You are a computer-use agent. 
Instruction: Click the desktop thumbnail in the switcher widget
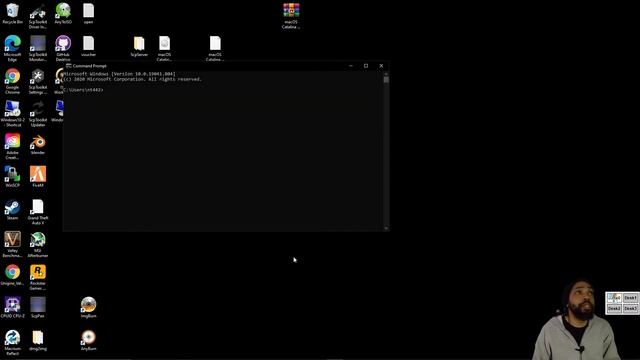614,298
